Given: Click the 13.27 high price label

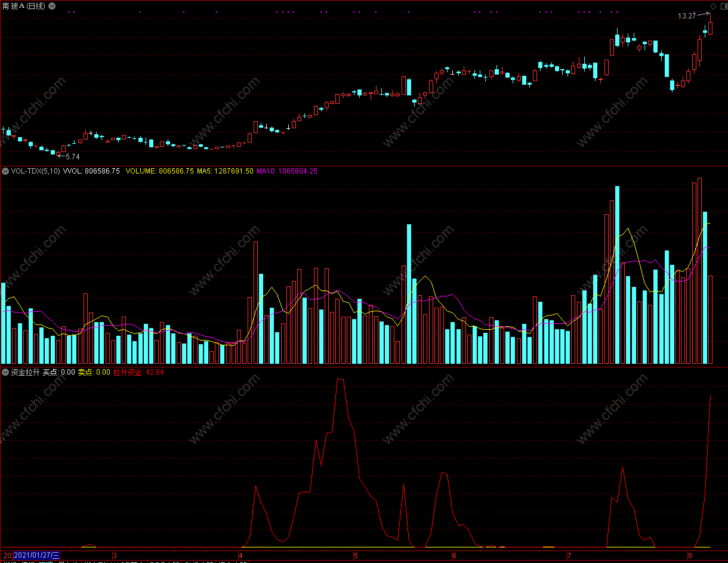Looking at the screenshot, I should click(687, 16).
